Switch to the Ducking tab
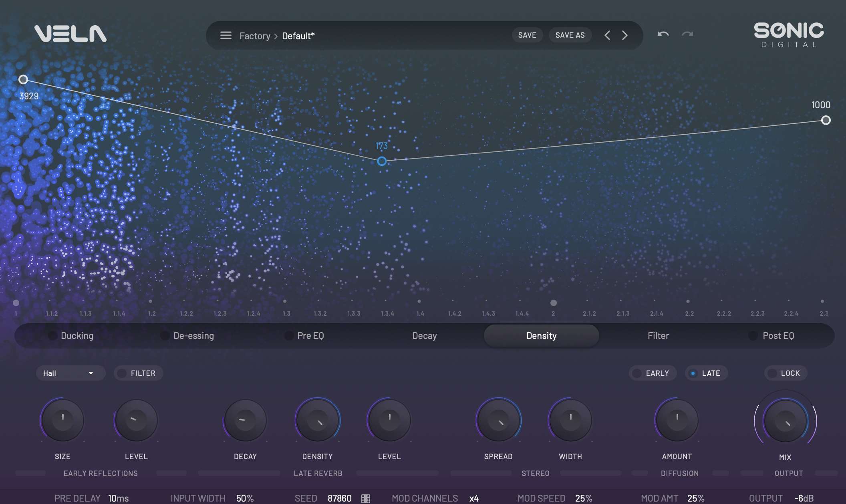 (77, 336)
